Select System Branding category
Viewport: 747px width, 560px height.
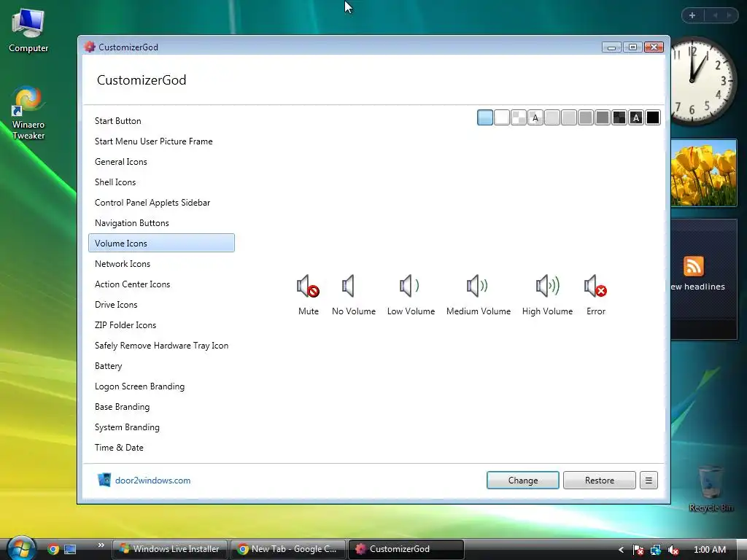point(161,427)
